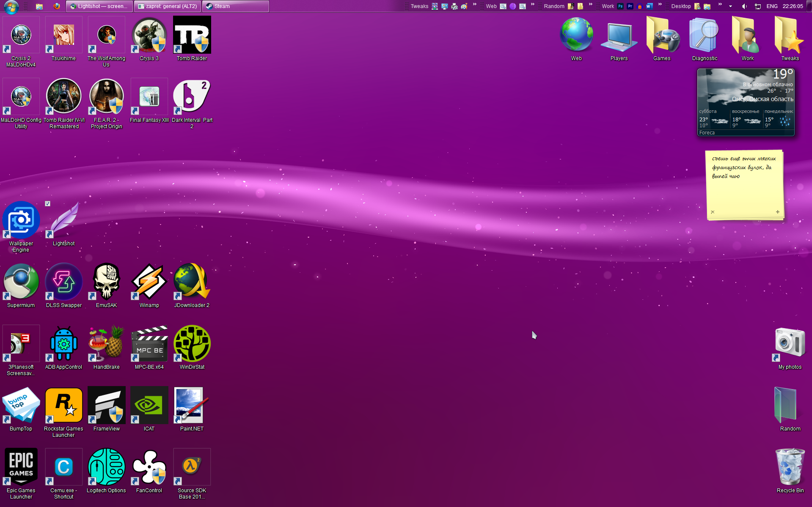This screenshot has width=812, height=507.
Task: Open Photoshop from the Work toolbar
Action: tap(620, 6)
